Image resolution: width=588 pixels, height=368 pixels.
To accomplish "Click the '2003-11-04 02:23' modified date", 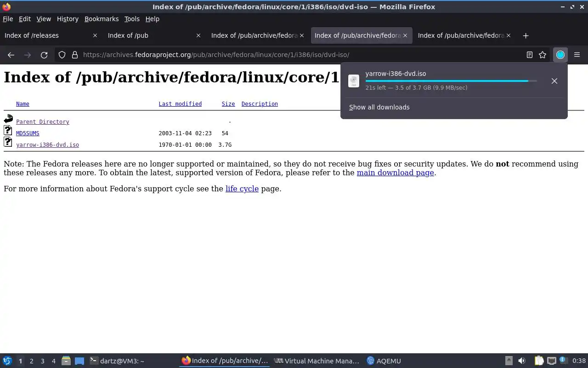I will 185,133.
